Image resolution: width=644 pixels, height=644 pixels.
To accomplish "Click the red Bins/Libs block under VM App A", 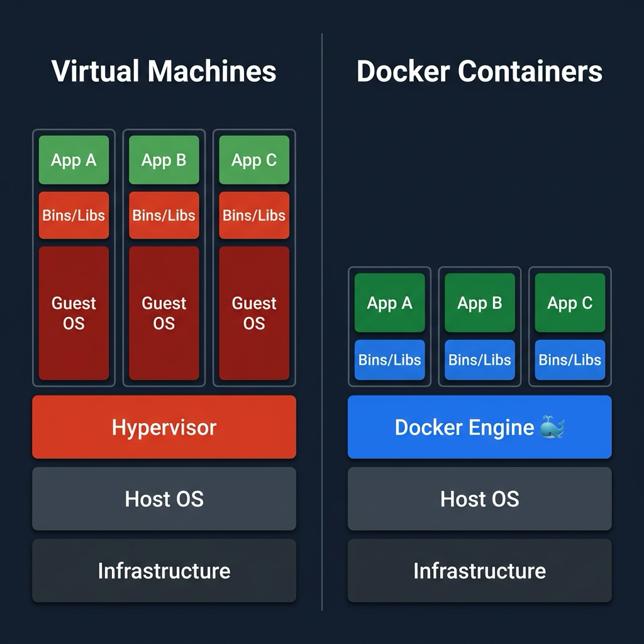I will [74, 215].
